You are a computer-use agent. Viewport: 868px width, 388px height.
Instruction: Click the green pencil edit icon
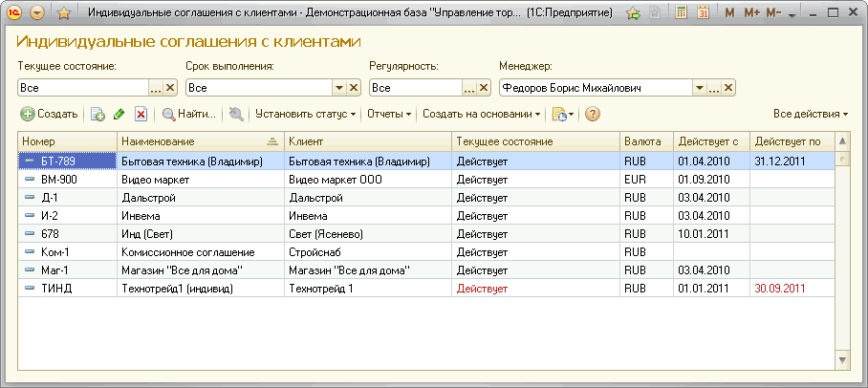[119, 115]
